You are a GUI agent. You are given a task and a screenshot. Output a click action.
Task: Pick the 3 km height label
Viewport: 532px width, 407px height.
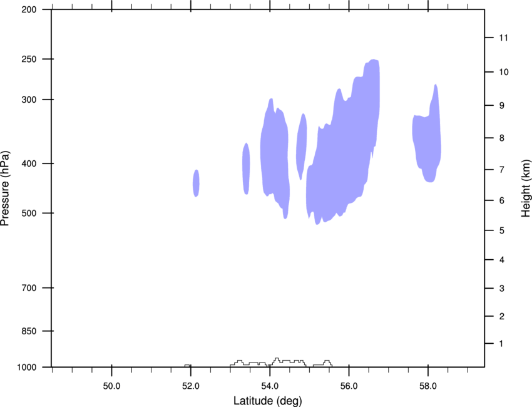coord(502,289)
